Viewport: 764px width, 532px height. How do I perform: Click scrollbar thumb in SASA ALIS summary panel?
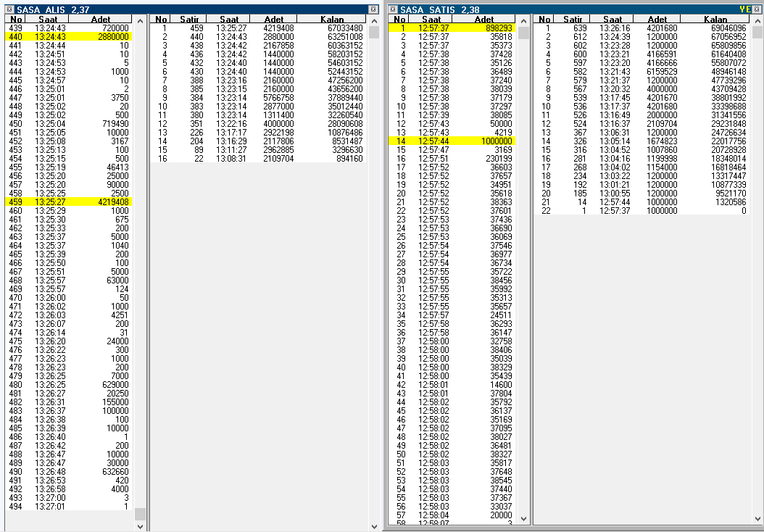pos(374,32)
